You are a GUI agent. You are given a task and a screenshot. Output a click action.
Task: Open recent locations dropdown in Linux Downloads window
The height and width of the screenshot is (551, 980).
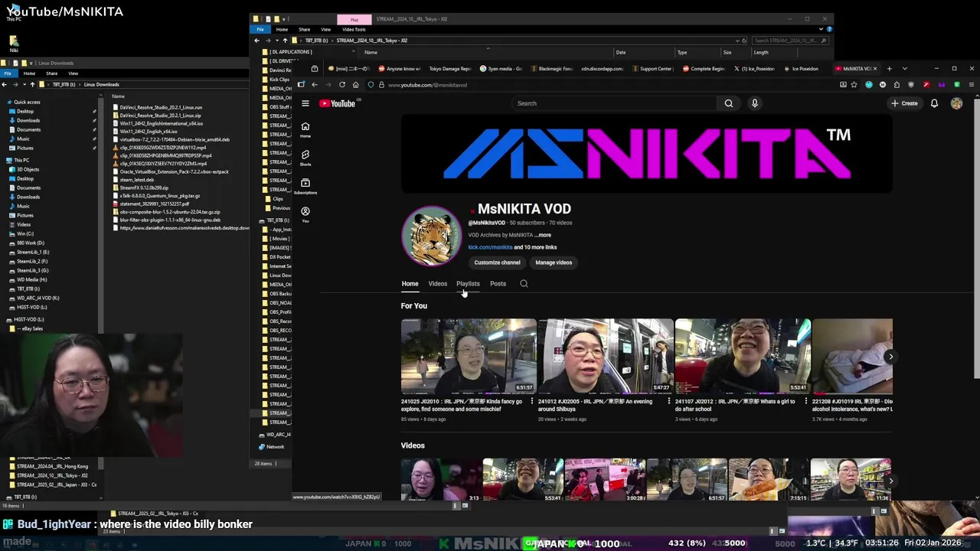[x=24, y=84]
